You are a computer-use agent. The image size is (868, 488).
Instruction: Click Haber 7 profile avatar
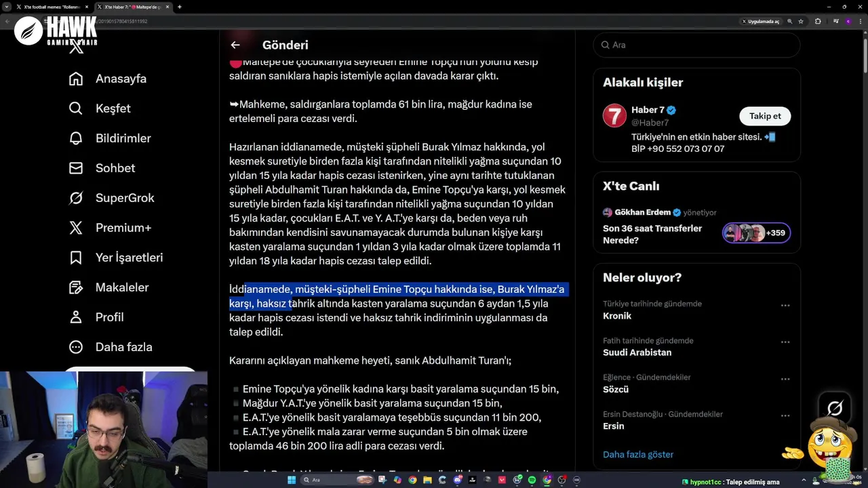point(614,116)
